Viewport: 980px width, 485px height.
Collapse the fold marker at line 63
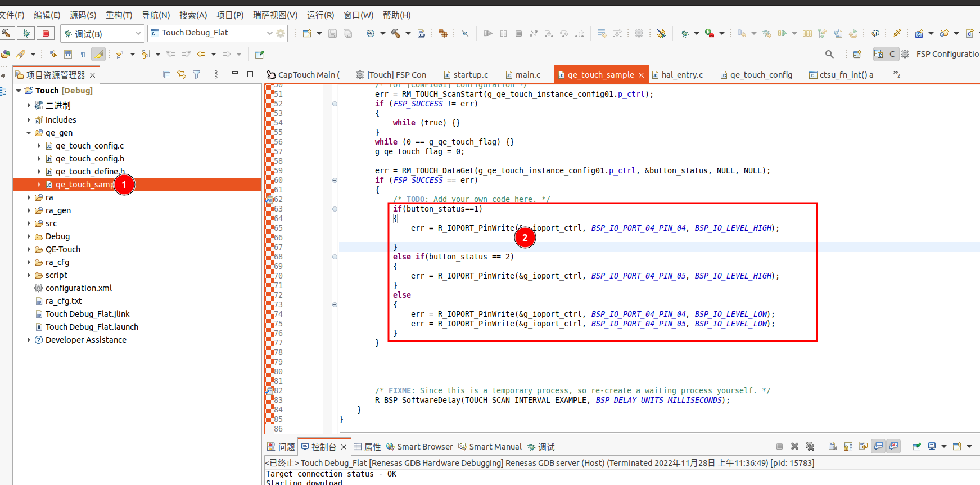point(335,209)
